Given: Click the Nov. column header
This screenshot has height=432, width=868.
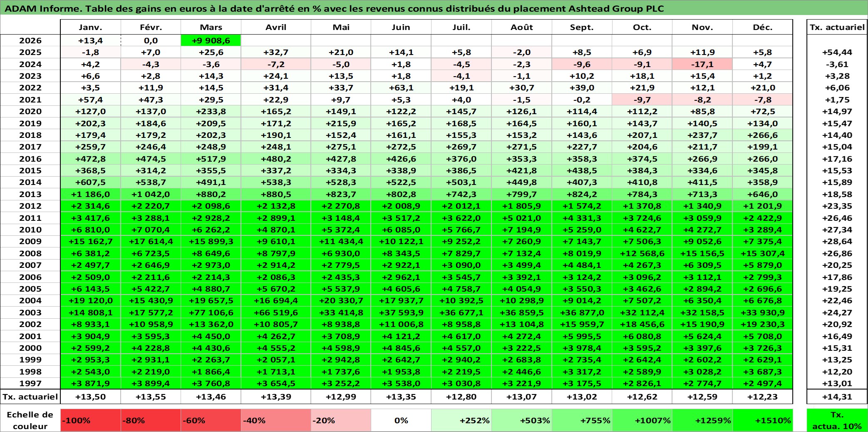Looking at the screenshot, I should coord(702,27).
